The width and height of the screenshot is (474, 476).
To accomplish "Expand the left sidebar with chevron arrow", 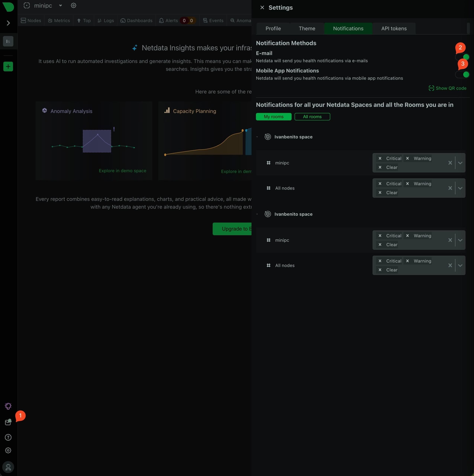I will tap(8, 23).
